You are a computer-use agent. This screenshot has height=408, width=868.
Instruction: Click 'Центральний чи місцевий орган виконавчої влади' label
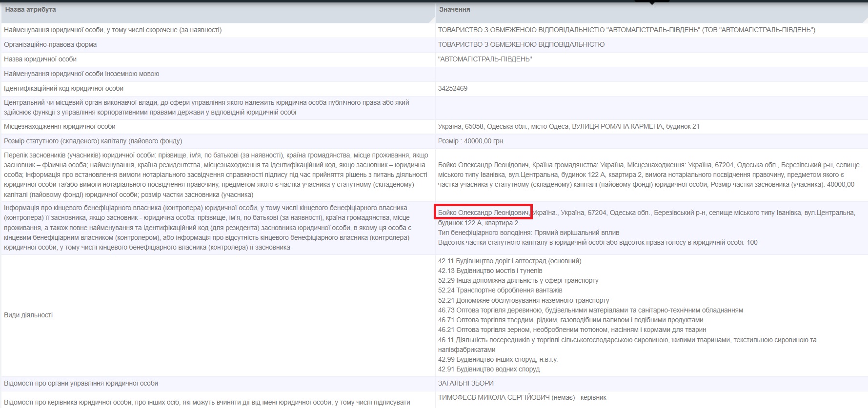pos(206,107)
